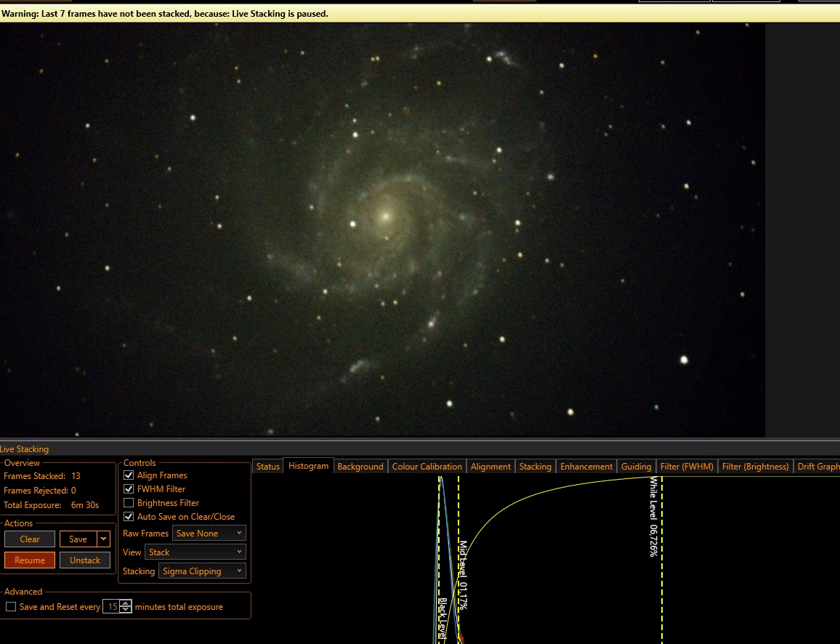Click the Resume button
Screen dimensions: 840x644
coord(30,560)
